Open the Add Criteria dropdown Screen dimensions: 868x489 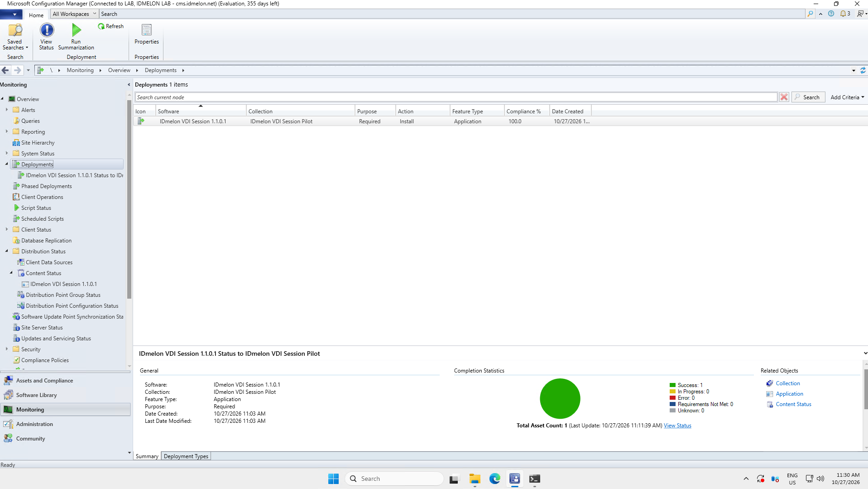(x=847, y=97)
